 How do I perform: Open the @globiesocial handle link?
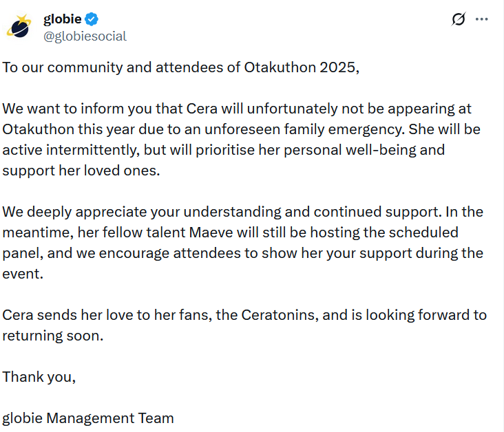pos(85,36)
